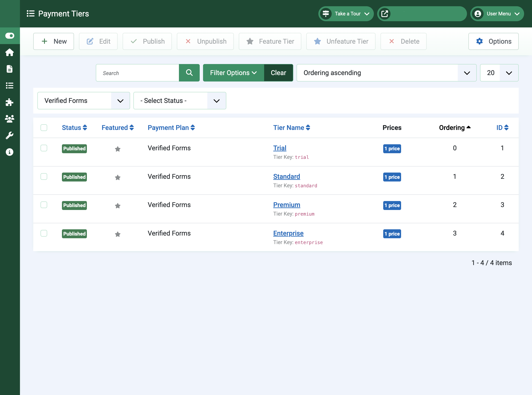Check the Trial row checkbox
Viewport: 532px width, 395px height.
[x=44, y=148]
